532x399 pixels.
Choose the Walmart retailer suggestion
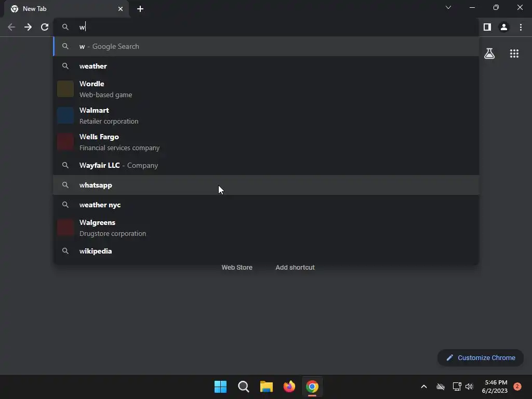pyautogui.click(x=266, y=116)
